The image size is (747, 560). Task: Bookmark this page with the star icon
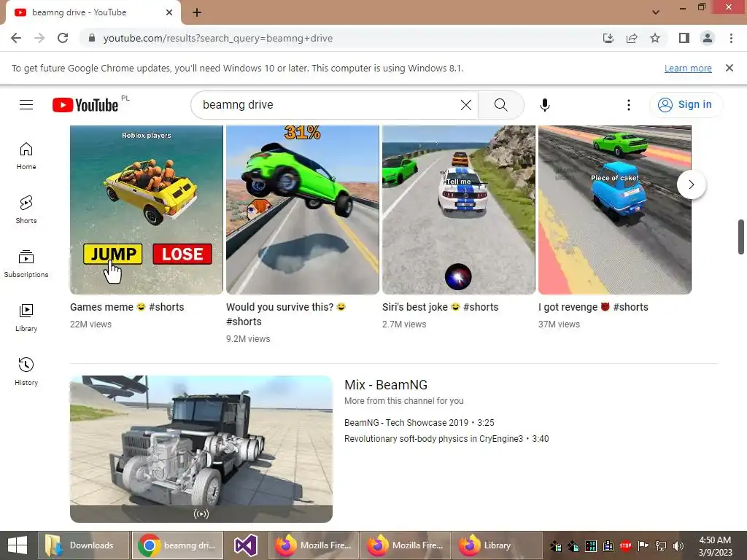tap(655, 38)
